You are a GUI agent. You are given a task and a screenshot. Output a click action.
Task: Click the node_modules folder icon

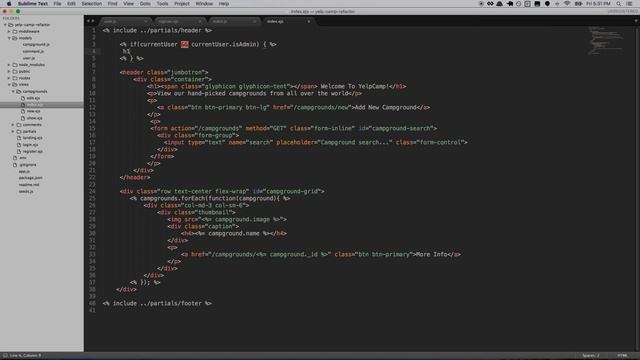point(15,64)
